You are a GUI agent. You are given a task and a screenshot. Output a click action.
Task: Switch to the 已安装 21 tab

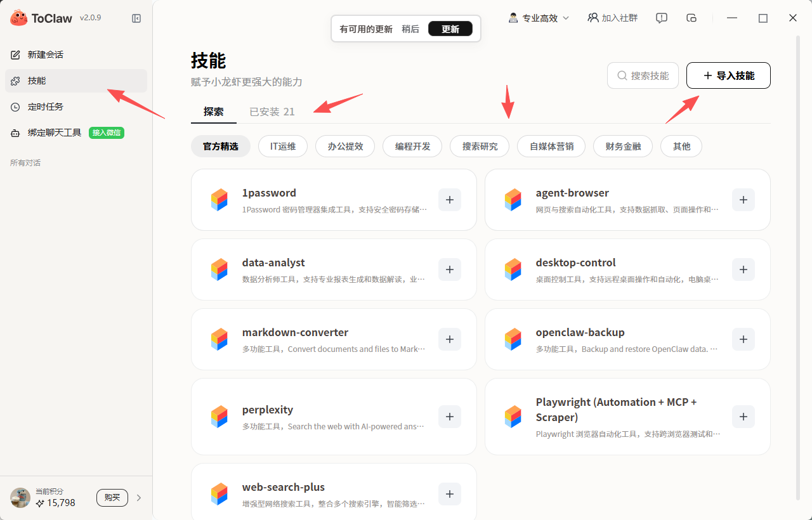tap(272, 112)
